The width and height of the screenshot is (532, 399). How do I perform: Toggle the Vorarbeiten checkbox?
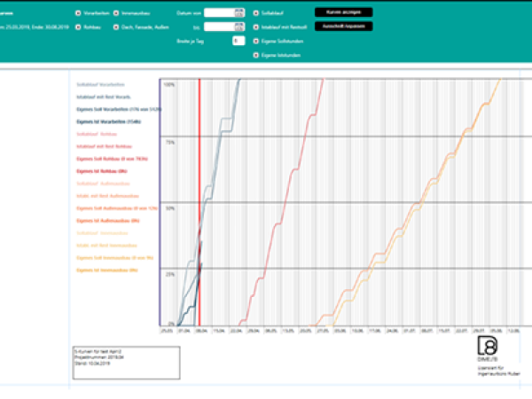point(78,13)
